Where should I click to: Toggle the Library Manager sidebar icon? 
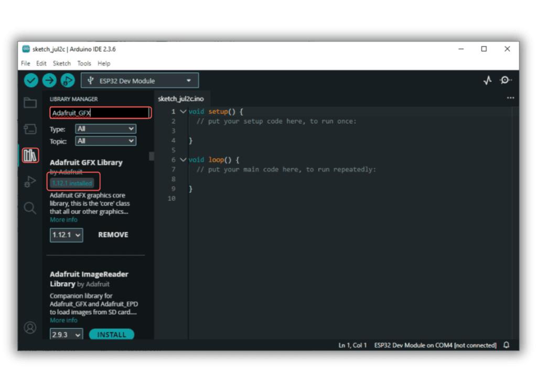point(30,156)
